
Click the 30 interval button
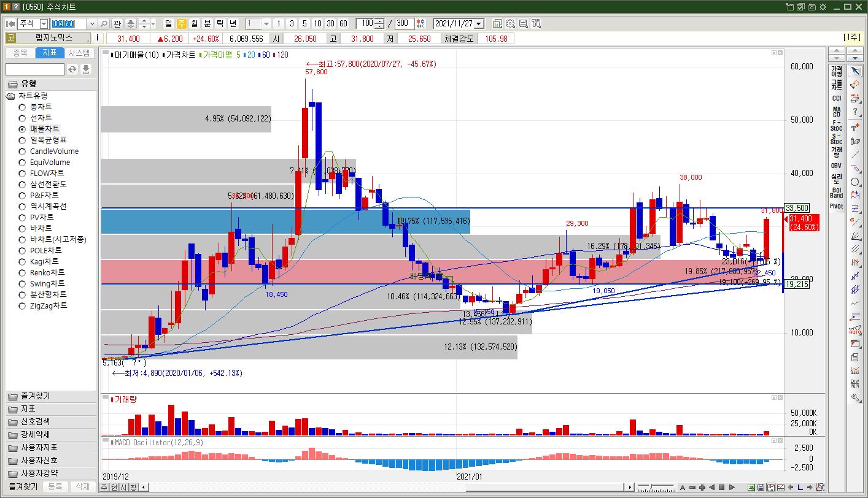[x=330, y=23]
